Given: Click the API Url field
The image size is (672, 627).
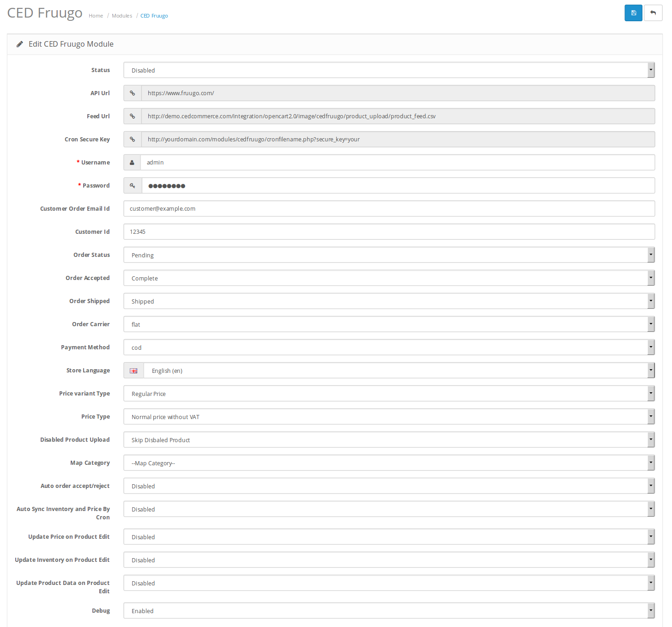Looking at the screenshot, I should click(x=398, y=93).
